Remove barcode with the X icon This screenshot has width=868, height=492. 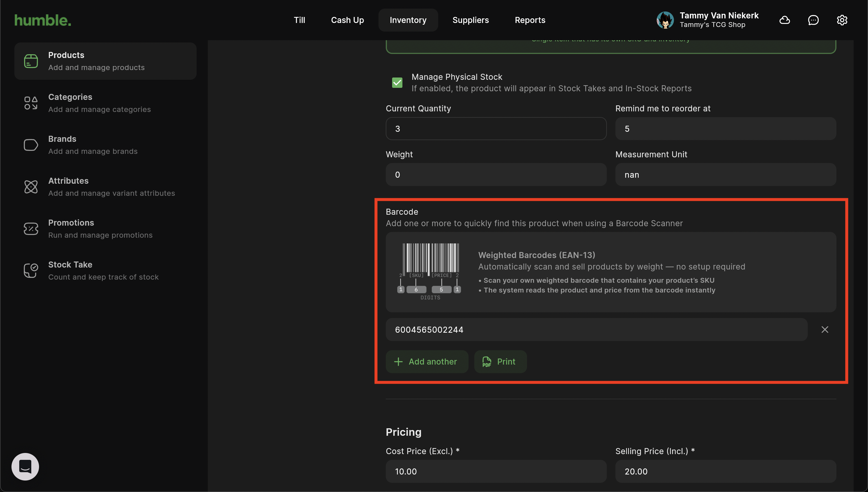pyautogui.click(x=825, y=330)
